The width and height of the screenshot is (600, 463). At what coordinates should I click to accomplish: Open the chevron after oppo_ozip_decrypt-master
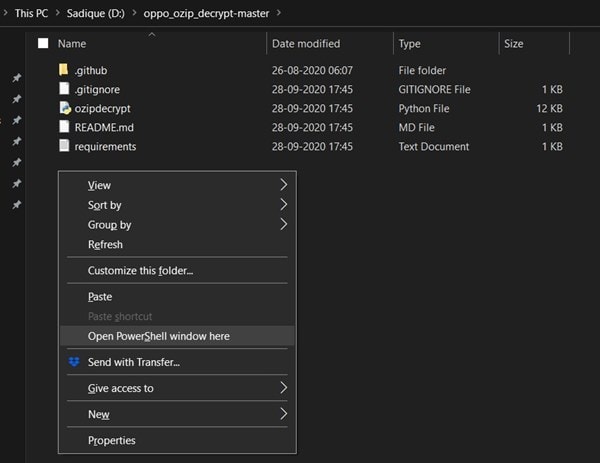(279, 13)
